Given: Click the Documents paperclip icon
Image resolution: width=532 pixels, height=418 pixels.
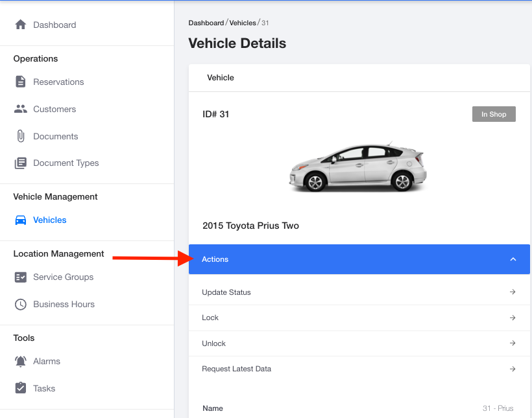Looking at the screenshot, I should (x=20, y=136).
